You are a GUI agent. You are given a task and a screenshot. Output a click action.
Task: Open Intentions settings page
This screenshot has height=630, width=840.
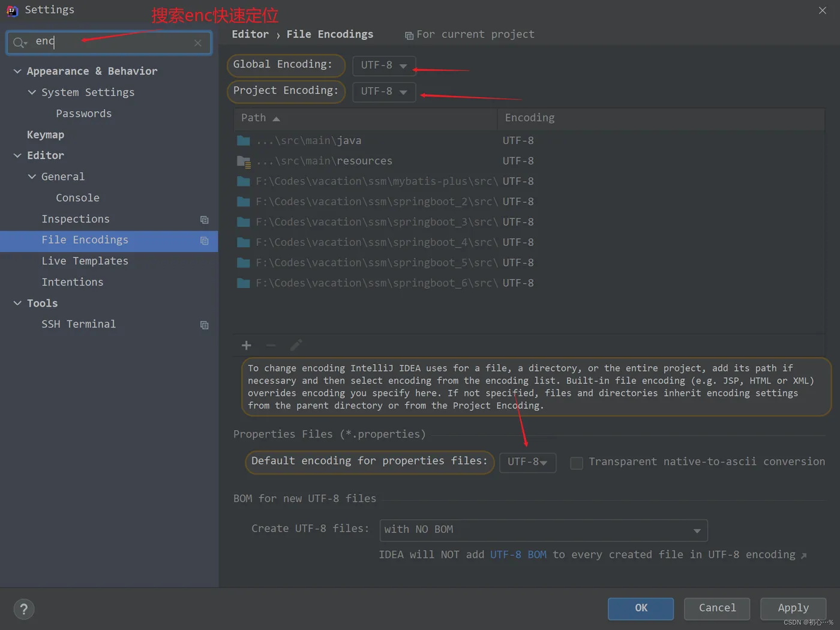pos(73,282)
